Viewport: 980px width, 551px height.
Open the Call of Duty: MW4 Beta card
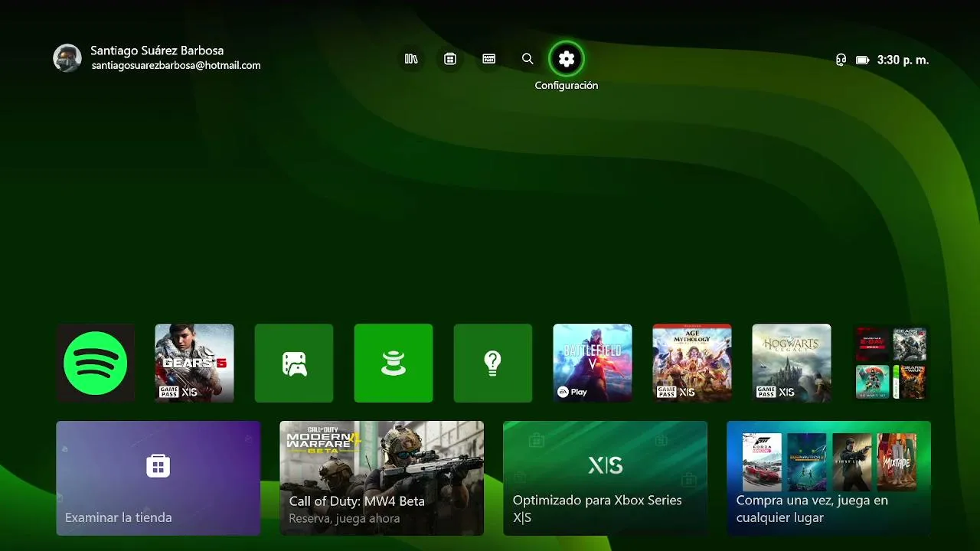pos(381,478)
